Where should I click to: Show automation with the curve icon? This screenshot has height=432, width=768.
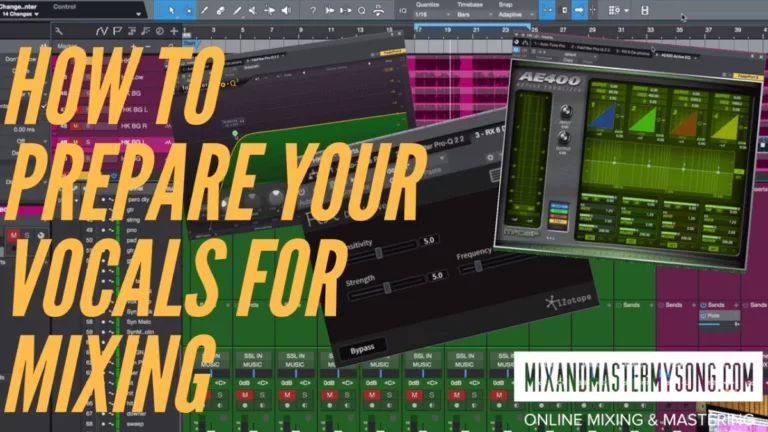pos(101,31)
